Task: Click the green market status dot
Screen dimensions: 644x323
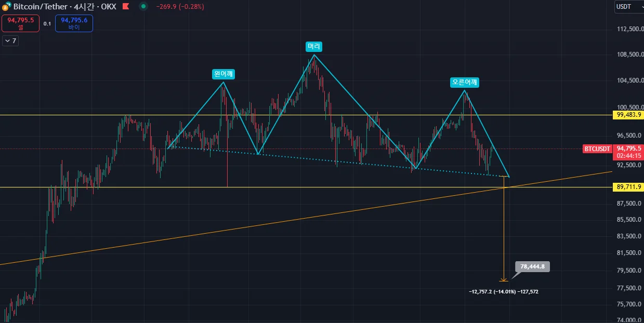Action: (142, 7)
